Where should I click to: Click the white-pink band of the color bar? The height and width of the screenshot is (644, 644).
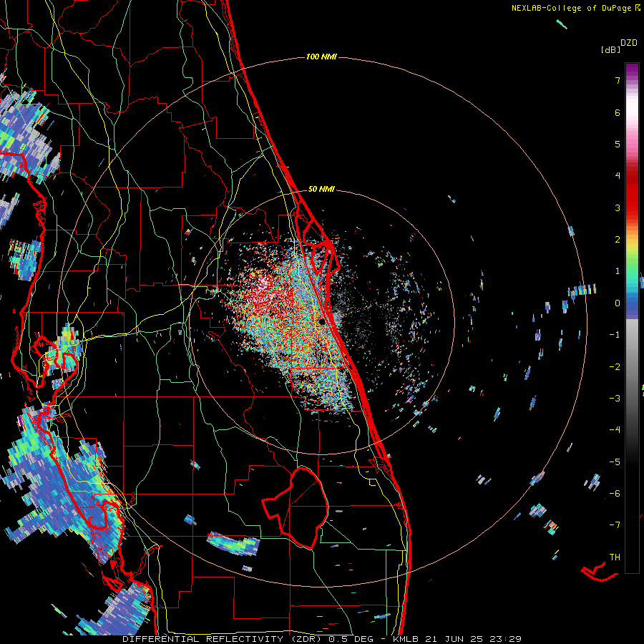tap(632, 117)
